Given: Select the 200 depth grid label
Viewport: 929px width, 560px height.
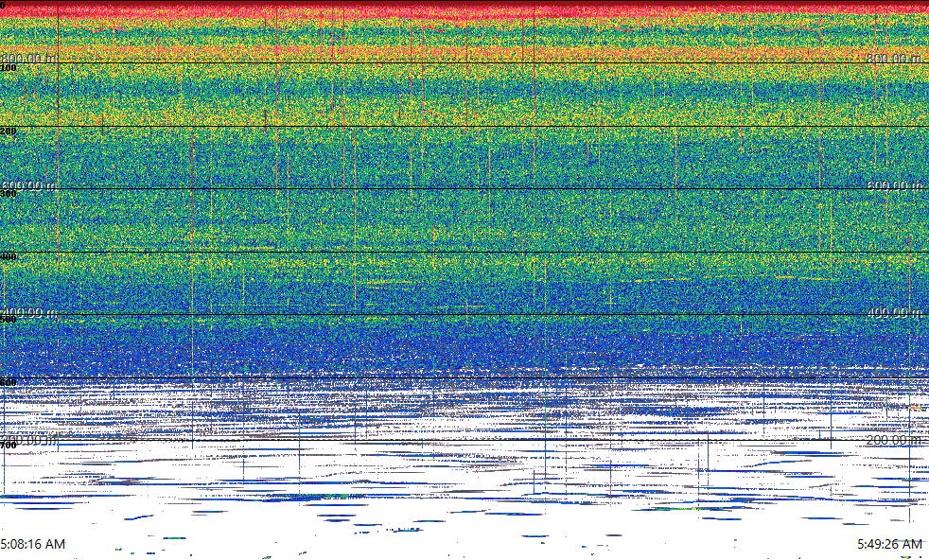Looking at the screenshot, I should (9, 131).
